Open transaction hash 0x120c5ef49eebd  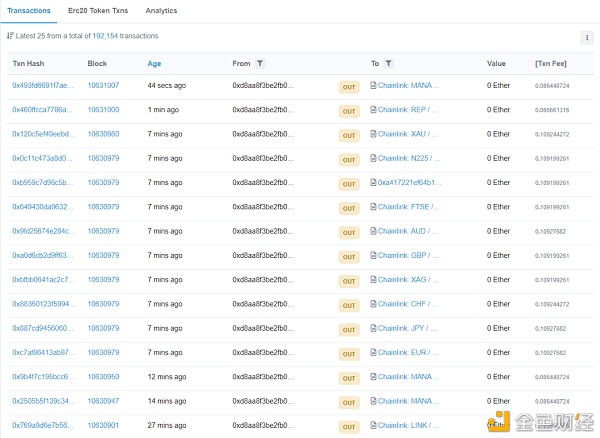click(44, 134)
